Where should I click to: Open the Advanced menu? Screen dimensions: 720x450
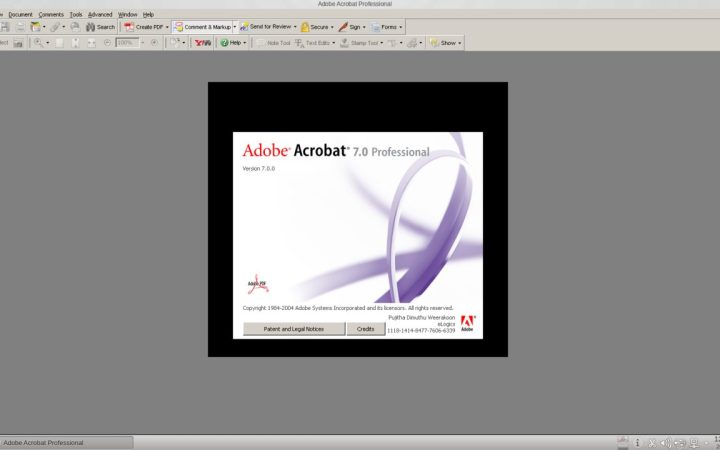coord(100,15)
